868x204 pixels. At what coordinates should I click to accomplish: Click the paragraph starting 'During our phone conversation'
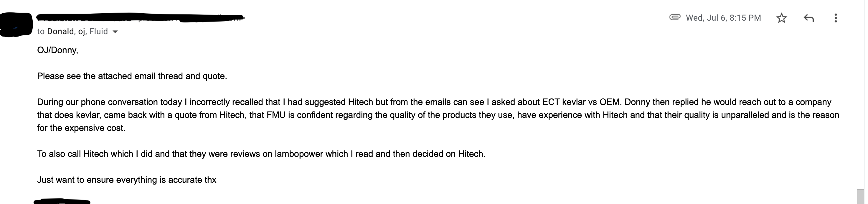click(438, 115)
